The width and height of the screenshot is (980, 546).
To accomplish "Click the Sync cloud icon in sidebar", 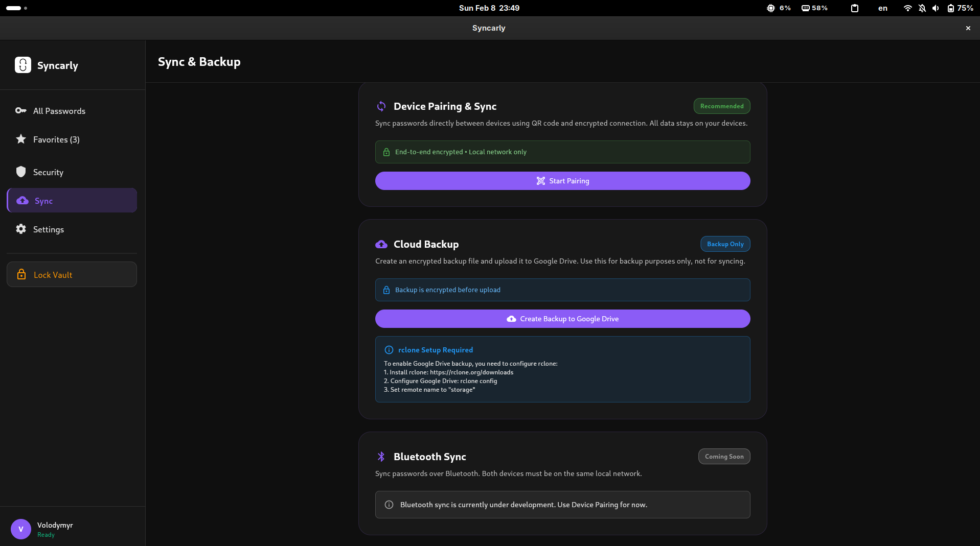I will pyautogui.click(x=22, y=201).
